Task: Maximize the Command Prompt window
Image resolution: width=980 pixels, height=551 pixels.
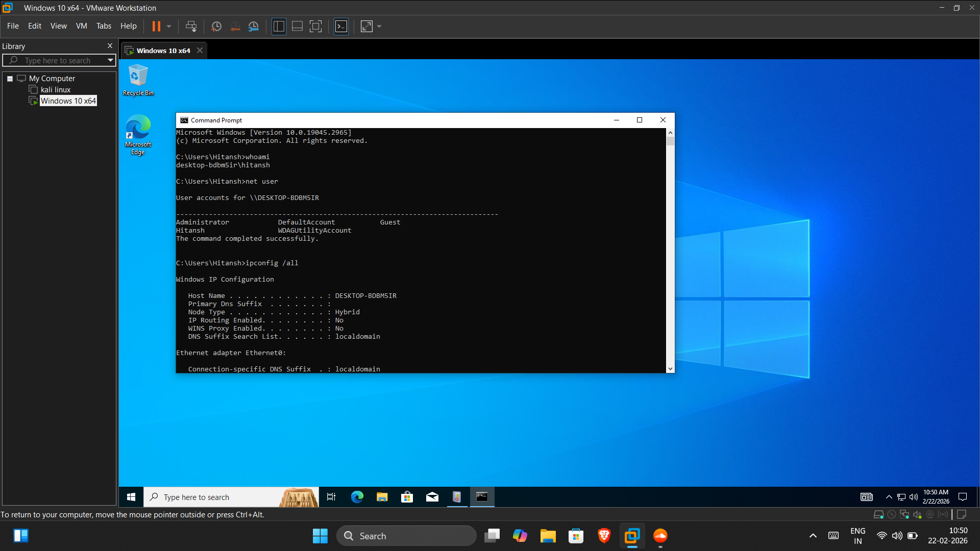Action: pos(639,120)
